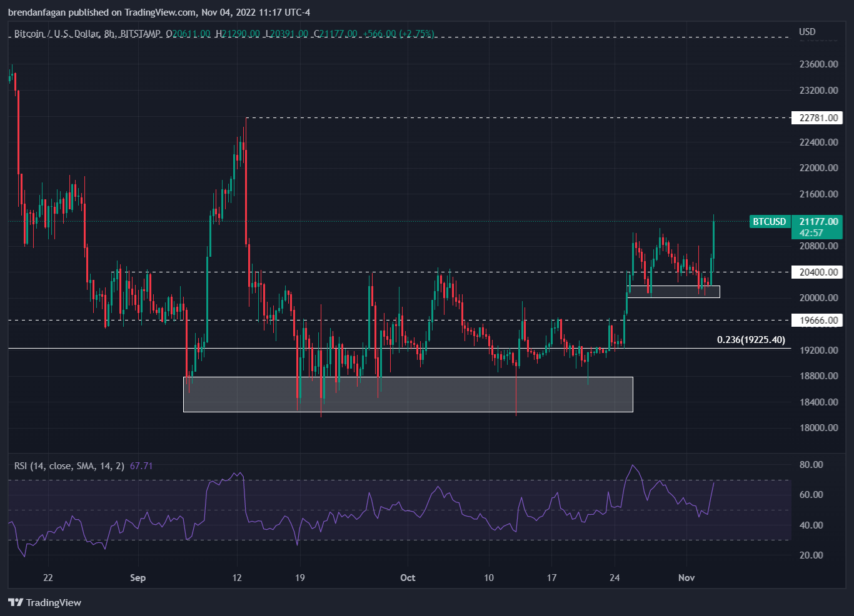This screenshot has width=854, height=616.
Task: Click the Oct date axis marker
Action: [x=408, y=578]
